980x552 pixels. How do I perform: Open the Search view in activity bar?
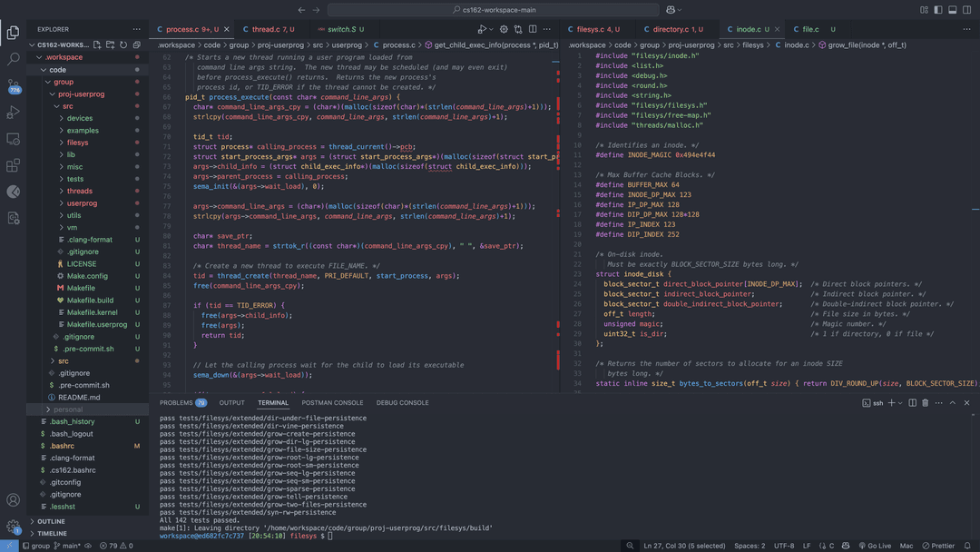(x=13, y=59)
